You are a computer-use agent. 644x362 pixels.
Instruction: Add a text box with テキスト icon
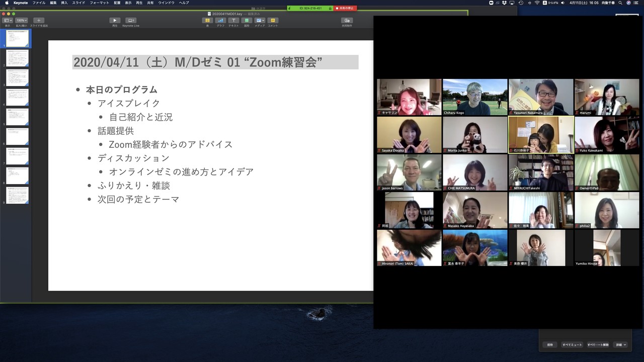[233, 21]
